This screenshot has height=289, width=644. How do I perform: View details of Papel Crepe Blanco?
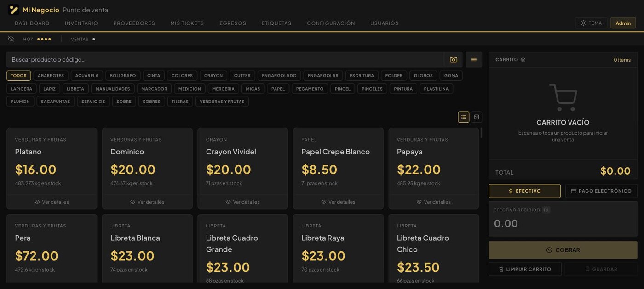(x=338, y=202)
